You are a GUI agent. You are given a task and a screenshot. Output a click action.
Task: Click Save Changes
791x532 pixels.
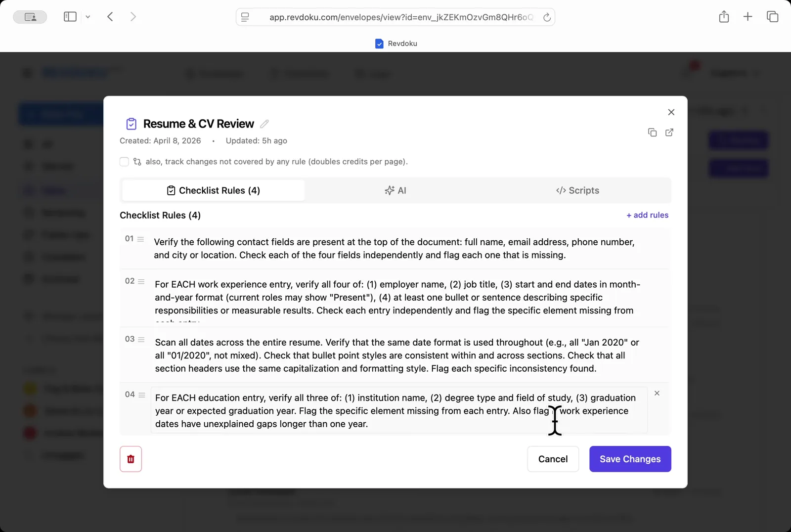coord(630,459)
